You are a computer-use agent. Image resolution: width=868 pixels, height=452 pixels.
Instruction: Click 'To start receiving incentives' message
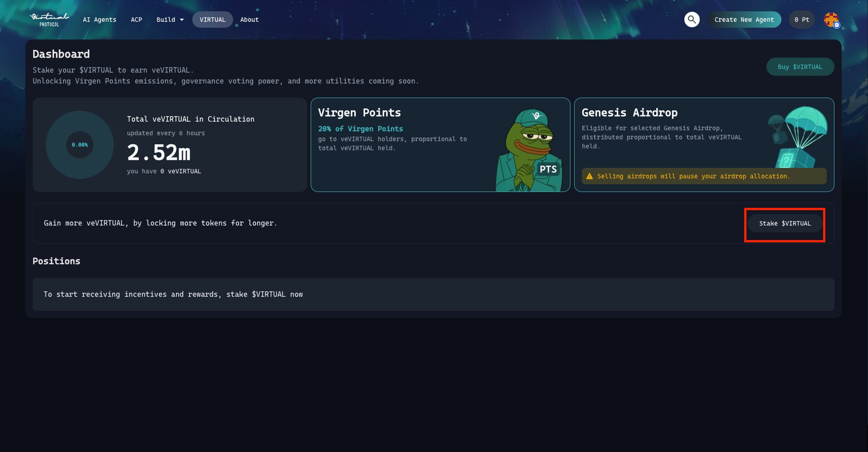click(x=173, y=294)
